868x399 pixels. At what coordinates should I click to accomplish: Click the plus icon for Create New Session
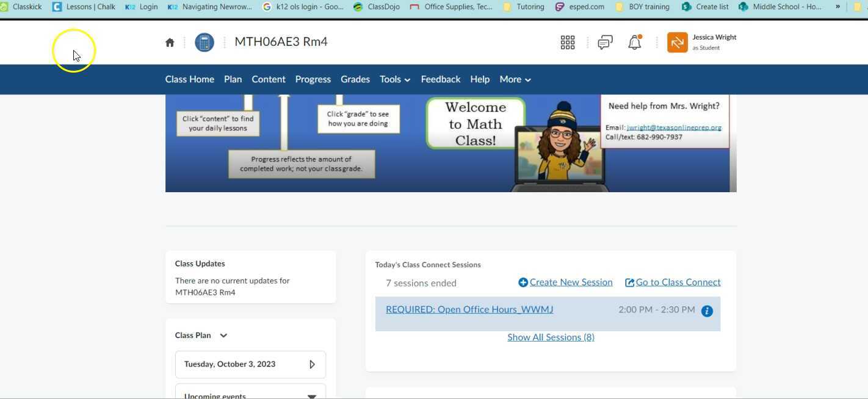[x=523, y=282]
